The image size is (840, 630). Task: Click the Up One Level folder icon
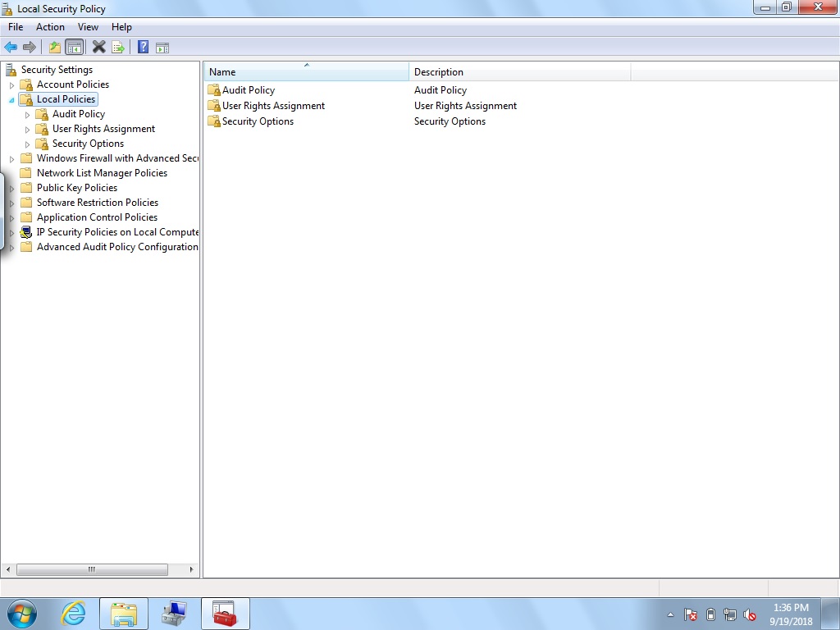[55, 48]
